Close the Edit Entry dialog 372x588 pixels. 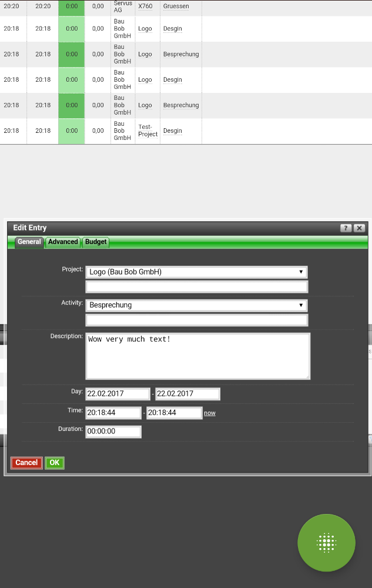[359, 228]
